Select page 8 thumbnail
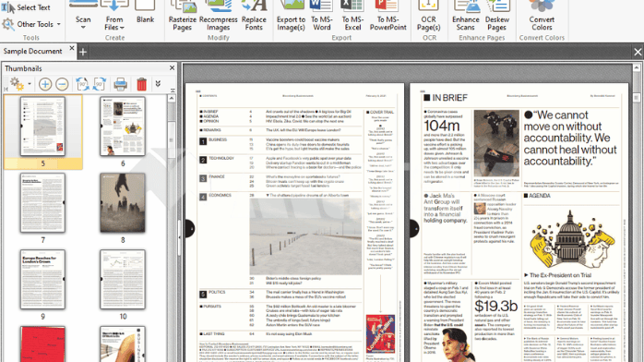This screenshot has height=362, width=644. coord(123,202)
